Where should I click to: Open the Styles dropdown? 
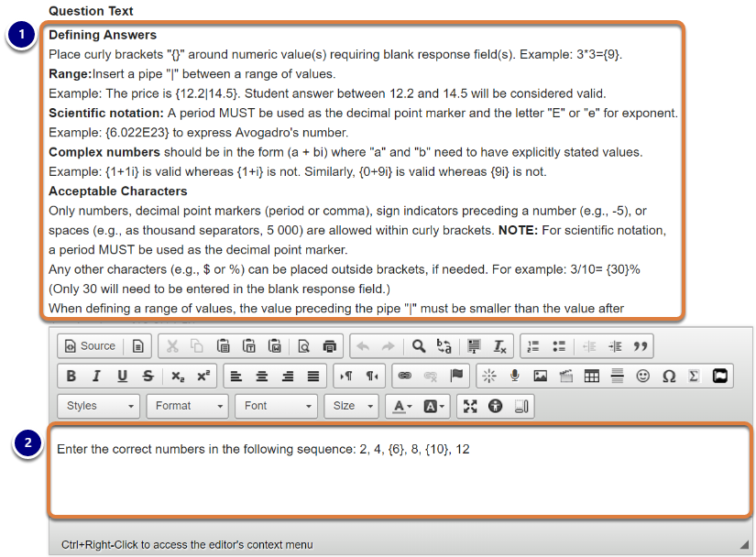99,406
